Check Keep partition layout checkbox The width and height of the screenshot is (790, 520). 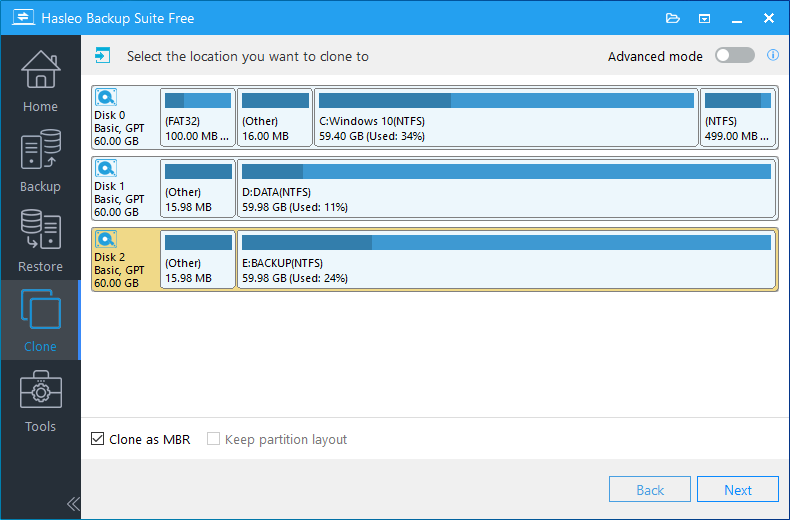coord(214,439)
